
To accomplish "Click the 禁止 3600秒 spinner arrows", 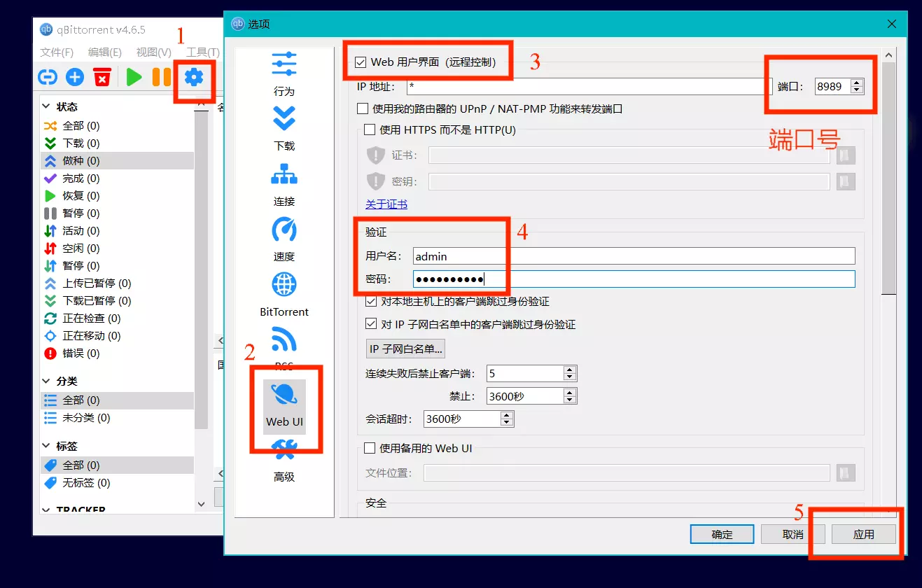I will click(570, 396).
